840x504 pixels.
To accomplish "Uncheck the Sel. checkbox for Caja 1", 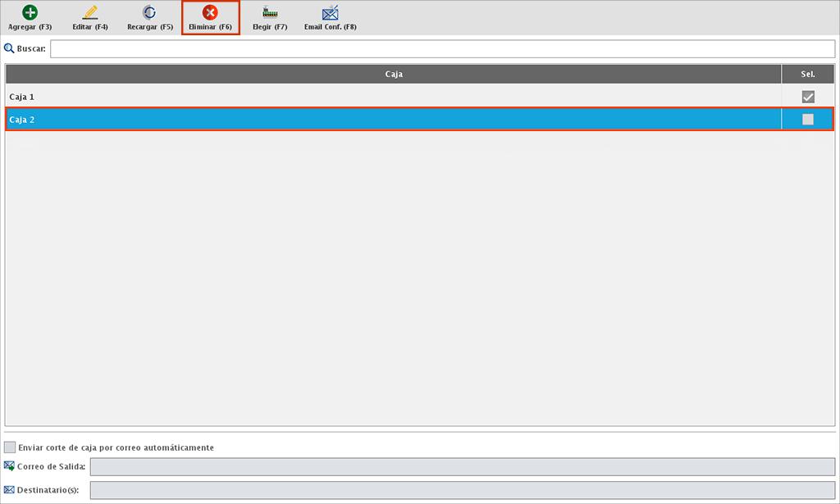I will click(x=808, y=97).
